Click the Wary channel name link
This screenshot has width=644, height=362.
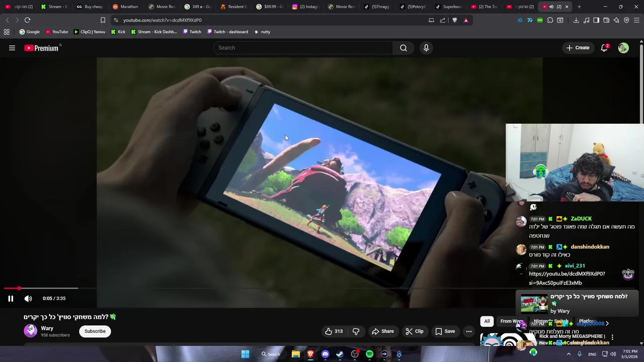click(x=47, y=328)
